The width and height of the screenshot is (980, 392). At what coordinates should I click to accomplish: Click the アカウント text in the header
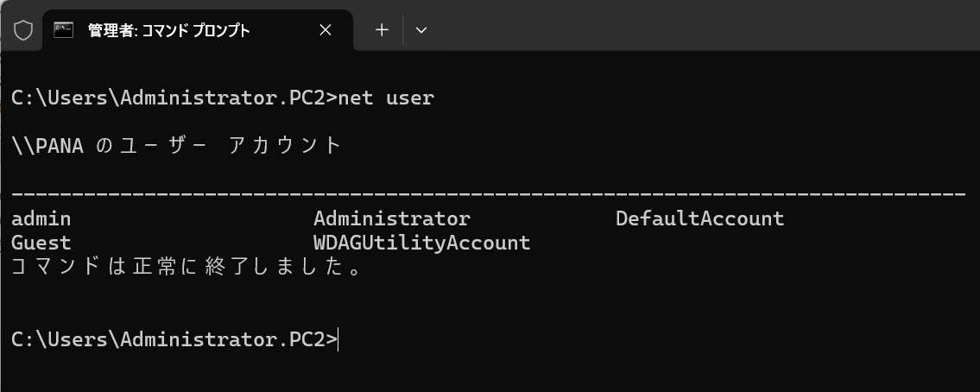[x=286, y=146]
